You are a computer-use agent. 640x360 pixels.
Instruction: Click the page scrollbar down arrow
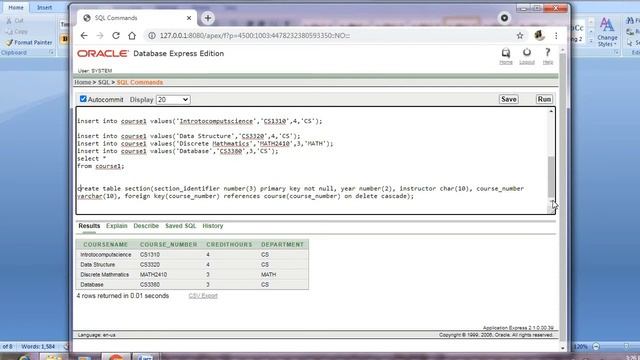coord(563,348)
